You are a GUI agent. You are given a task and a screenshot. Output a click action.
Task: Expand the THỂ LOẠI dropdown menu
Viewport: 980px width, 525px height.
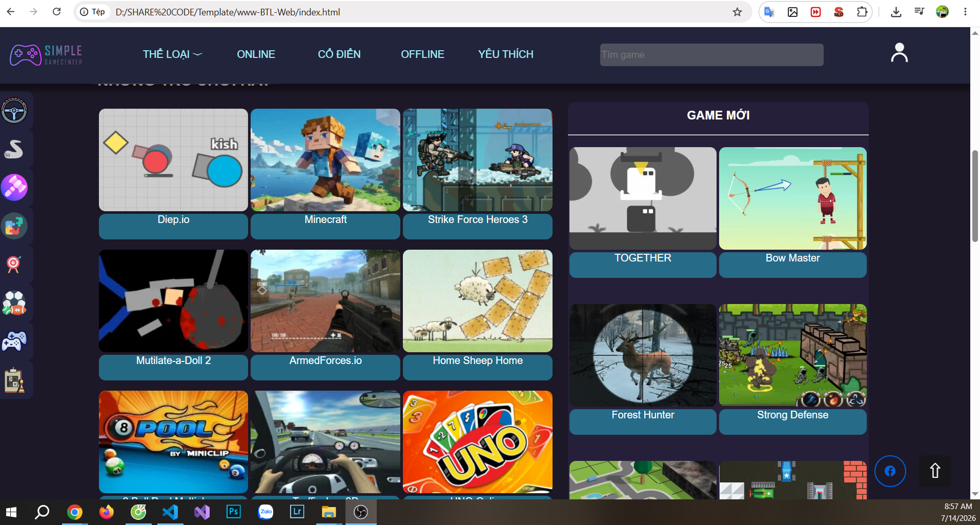[x=172, y=54]
